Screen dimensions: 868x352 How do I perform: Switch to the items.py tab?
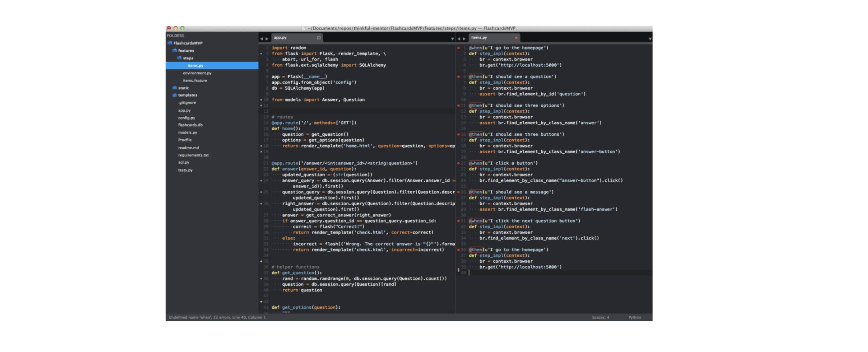(x=479, y=37)
